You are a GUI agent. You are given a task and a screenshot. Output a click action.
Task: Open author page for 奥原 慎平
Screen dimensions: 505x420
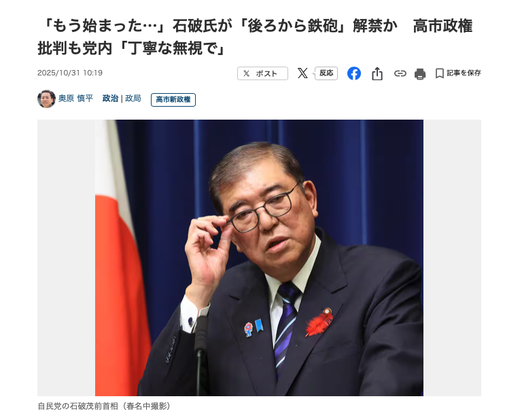point(75,99)
